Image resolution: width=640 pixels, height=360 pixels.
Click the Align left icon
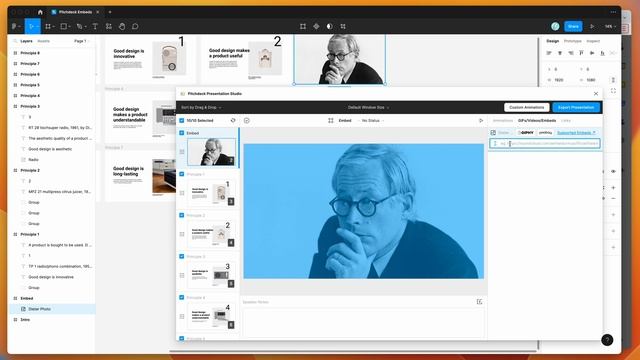click(x=549, y=53)
